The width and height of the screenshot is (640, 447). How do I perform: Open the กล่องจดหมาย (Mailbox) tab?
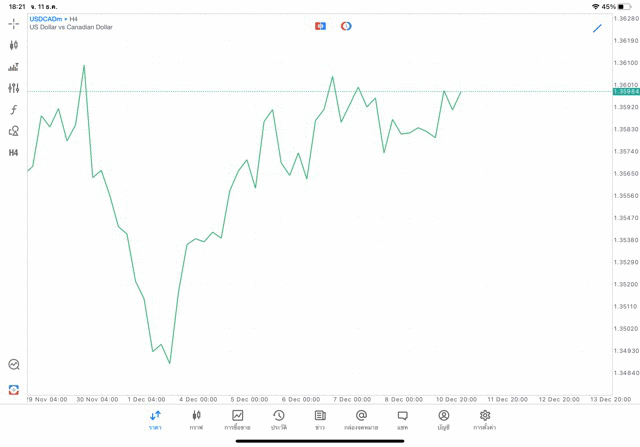point(361,419)
